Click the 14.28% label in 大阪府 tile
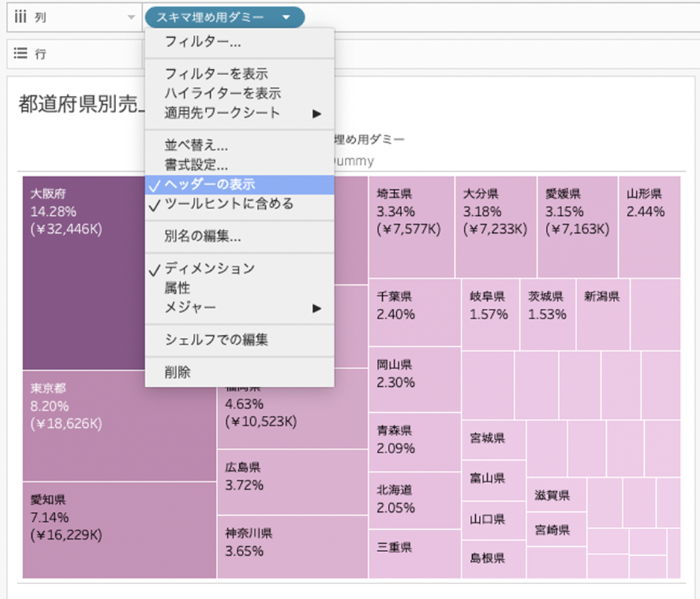Image resolution: width=700 pixels, height=599 pixels. pyautogui.click(x=53, y=211)
